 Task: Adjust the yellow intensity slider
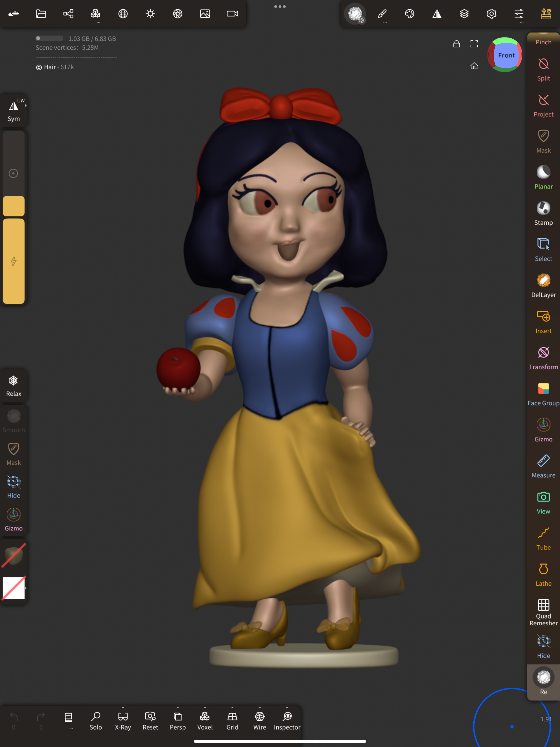(x=13, y=261)
